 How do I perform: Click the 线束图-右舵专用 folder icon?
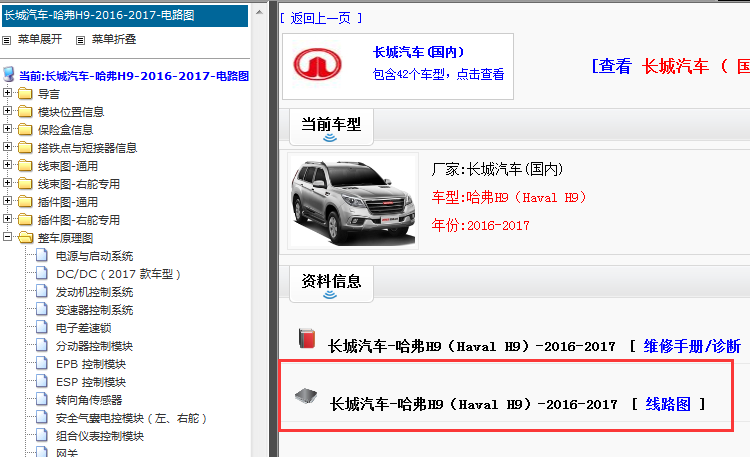click(x=25, y=184)
